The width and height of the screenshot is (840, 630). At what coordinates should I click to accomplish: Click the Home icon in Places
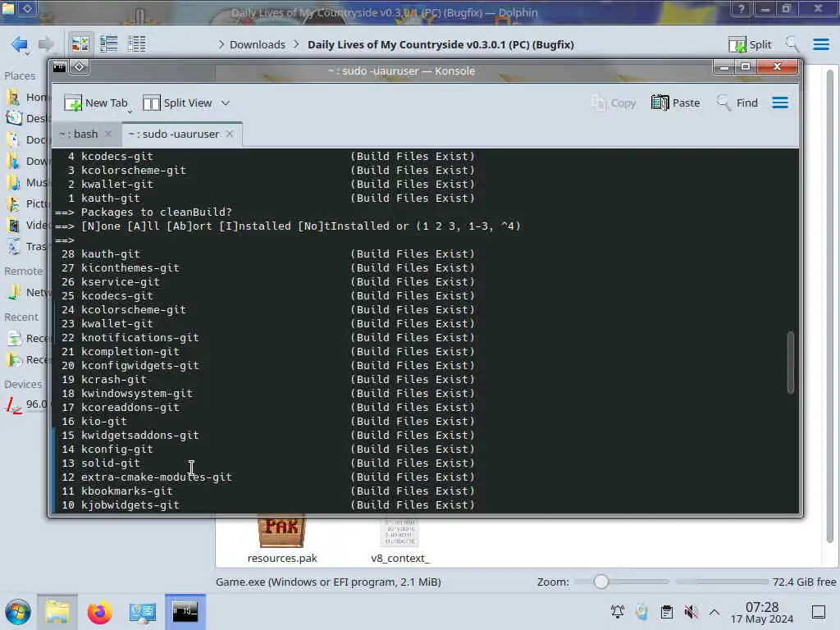tap(14, 97)
